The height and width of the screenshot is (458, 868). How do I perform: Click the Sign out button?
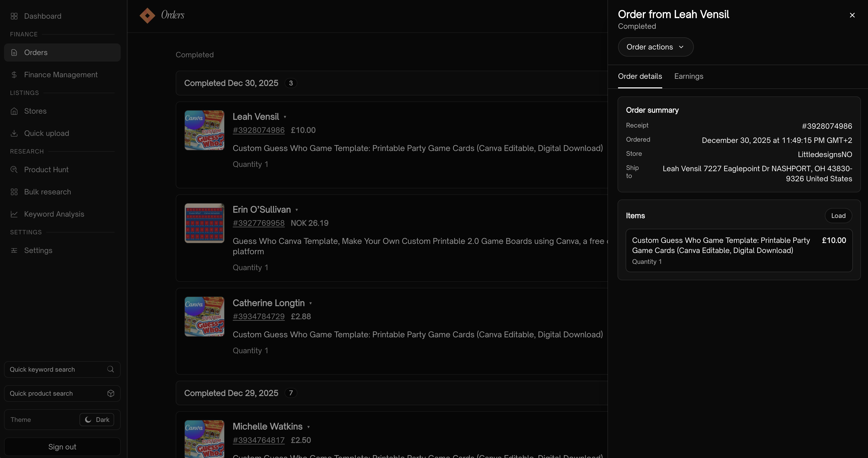62,446
